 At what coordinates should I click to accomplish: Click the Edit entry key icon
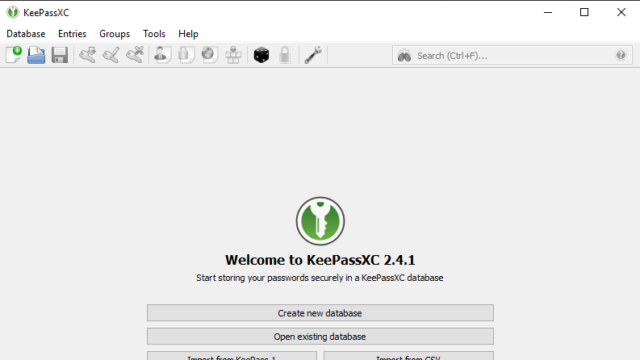(111, 55)
